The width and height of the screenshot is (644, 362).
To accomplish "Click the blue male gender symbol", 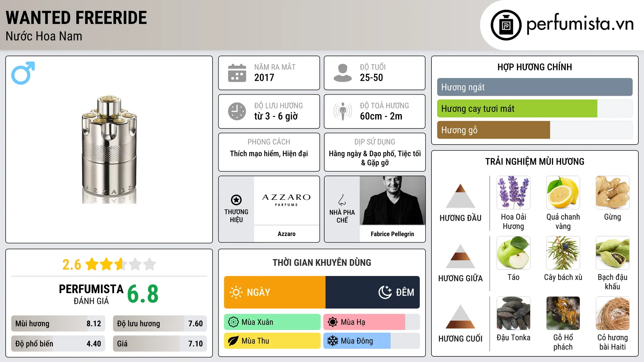I will pos(23,73).
